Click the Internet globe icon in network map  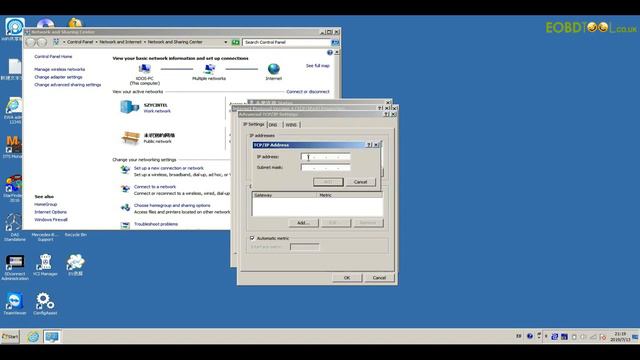(x=273, y=69)
